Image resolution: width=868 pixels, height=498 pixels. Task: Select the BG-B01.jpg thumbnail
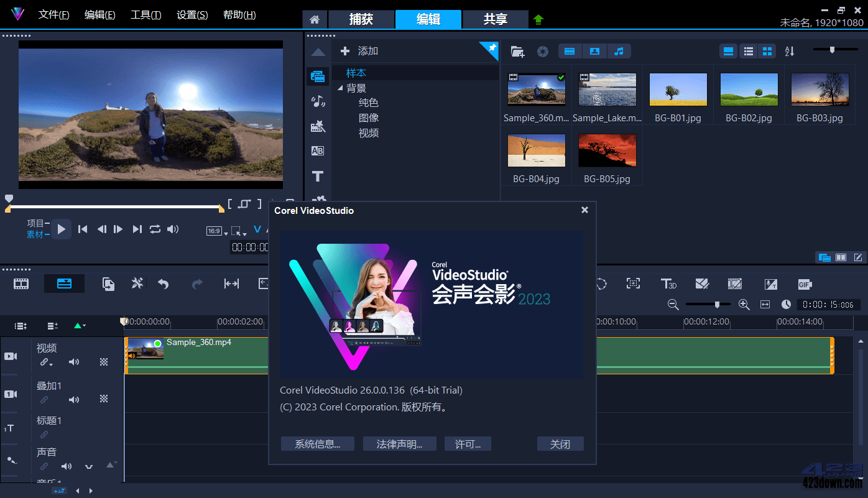(678, 89)
